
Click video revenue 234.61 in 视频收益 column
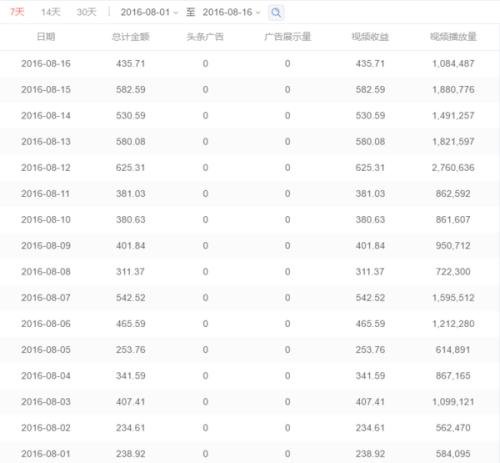tap(370, 428)
